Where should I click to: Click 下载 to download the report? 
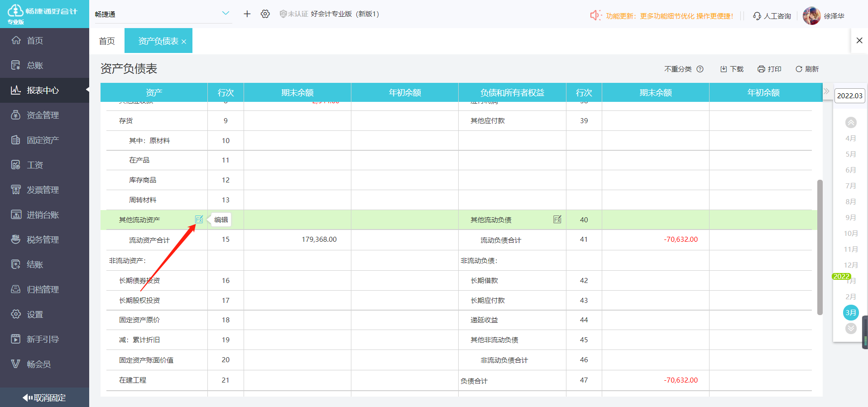[732, 69]
